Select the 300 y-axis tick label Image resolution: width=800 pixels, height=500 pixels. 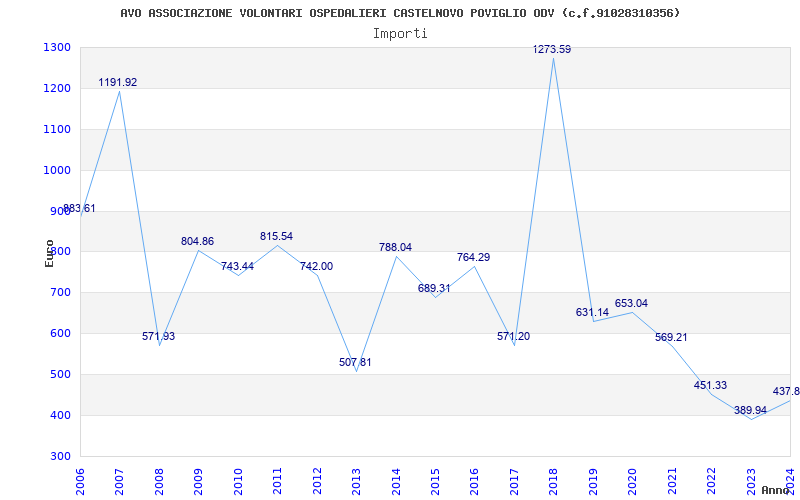[x=61, y=456]
